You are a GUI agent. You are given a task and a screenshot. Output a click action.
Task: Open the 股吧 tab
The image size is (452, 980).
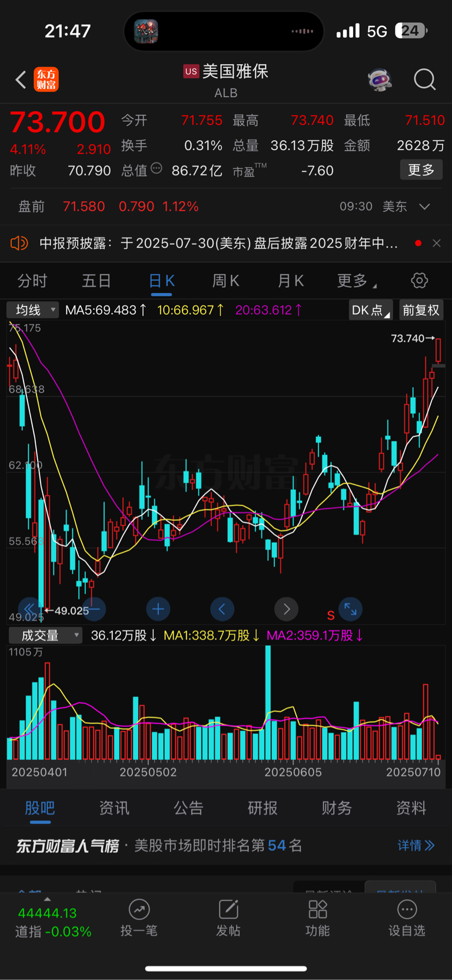point(40,808)
